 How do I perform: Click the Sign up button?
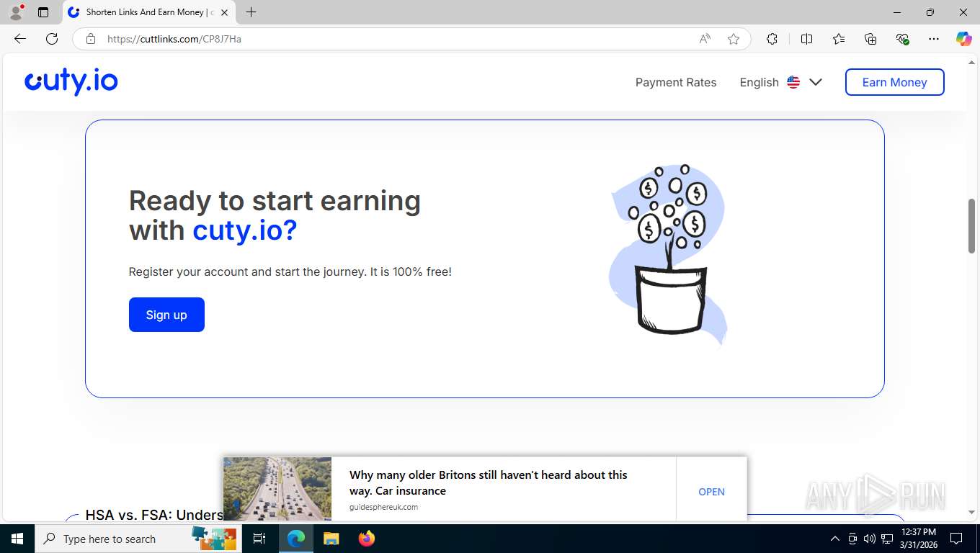click(166, 315)
